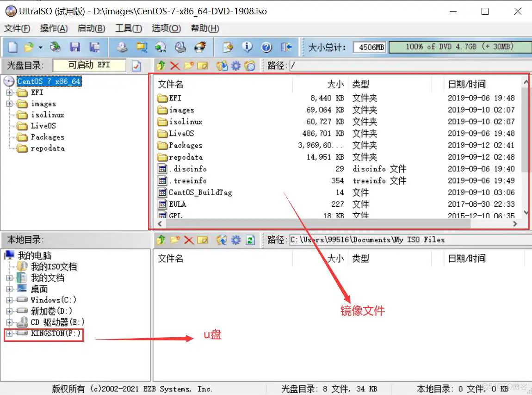Click the 可启动 EFI boot type field
This screenshot has height=395, width=532.
pos(89,65)
